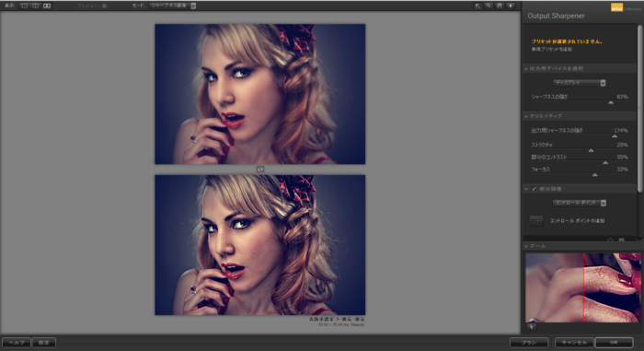The height and width of the screenshot is (351, 644).
Task: Click the 174% sharpening value
Action: [x=621, y=131]
